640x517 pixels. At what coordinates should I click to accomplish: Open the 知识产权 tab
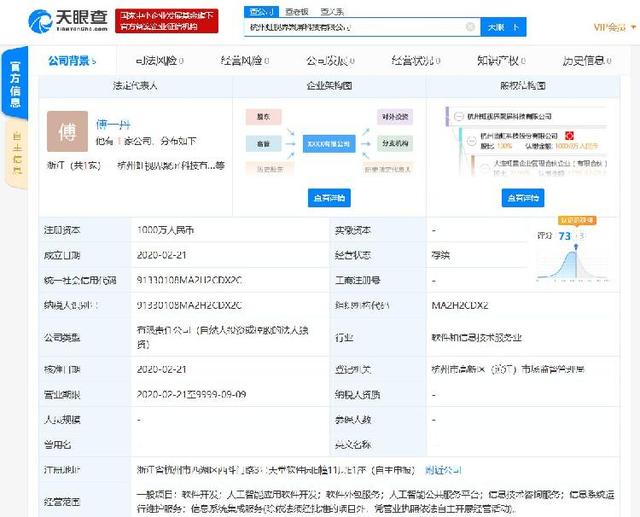coord(502,61)
